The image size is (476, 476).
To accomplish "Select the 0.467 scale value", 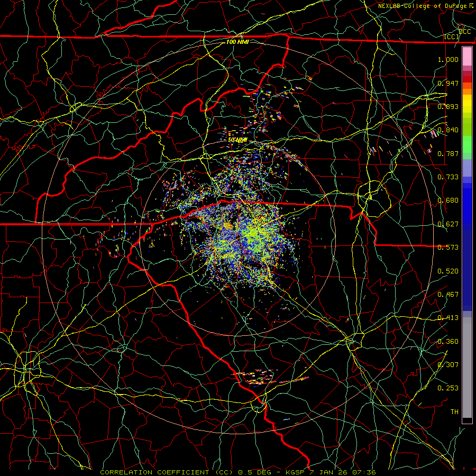I will click(x=448, y=295).
